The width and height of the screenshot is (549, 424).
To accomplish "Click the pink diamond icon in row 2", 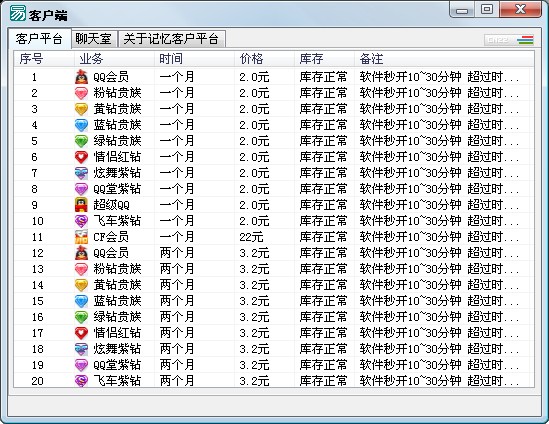I will pos(81,93).
